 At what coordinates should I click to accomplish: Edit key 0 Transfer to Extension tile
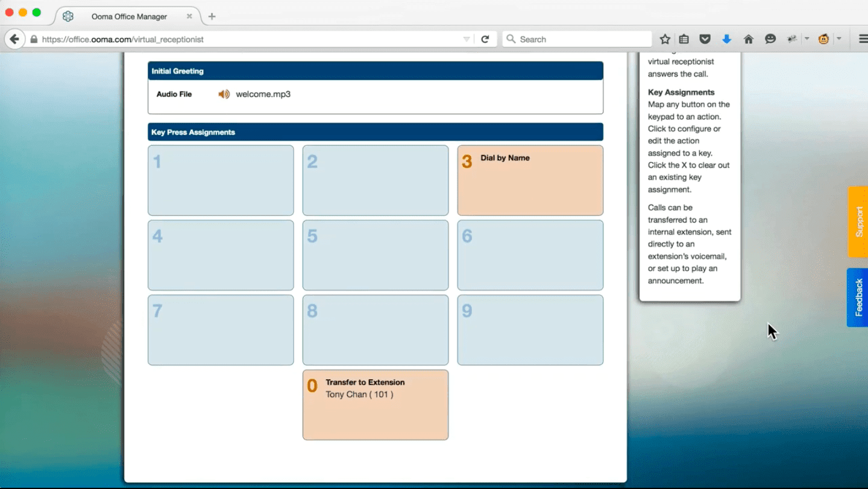(375, 405)
